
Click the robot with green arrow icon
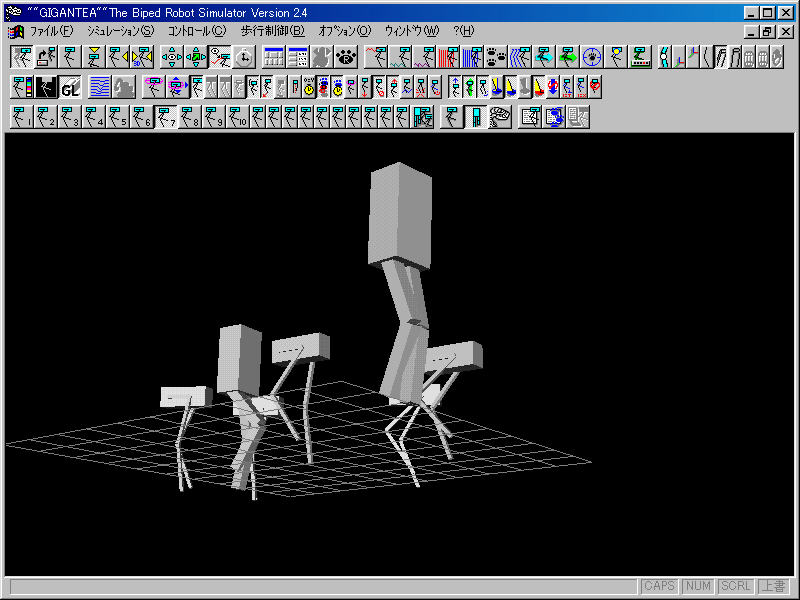pyautogui.click(x=568, y=57)
